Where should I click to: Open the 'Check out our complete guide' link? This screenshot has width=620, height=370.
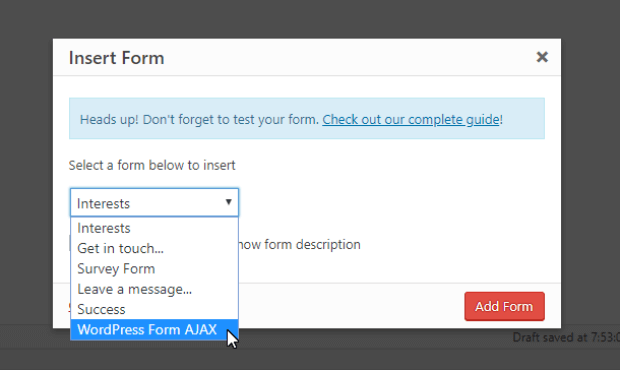coord(411,119)
